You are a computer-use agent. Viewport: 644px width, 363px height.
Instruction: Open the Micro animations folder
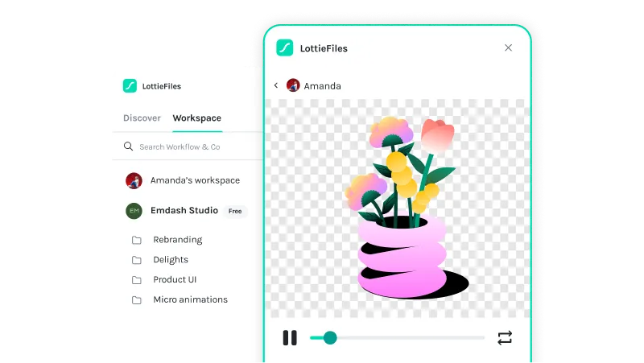190,299
